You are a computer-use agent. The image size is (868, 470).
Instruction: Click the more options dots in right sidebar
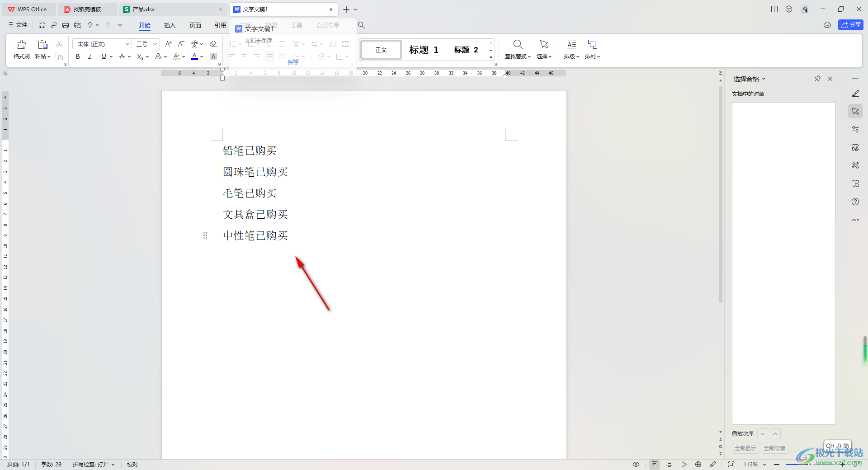[x=855, y=220]
